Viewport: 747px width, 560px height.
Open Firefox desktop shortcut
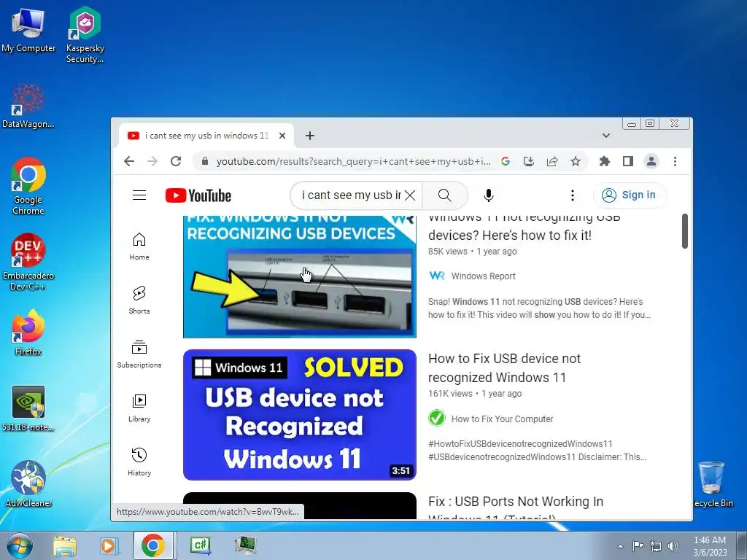tap(28, 332)
